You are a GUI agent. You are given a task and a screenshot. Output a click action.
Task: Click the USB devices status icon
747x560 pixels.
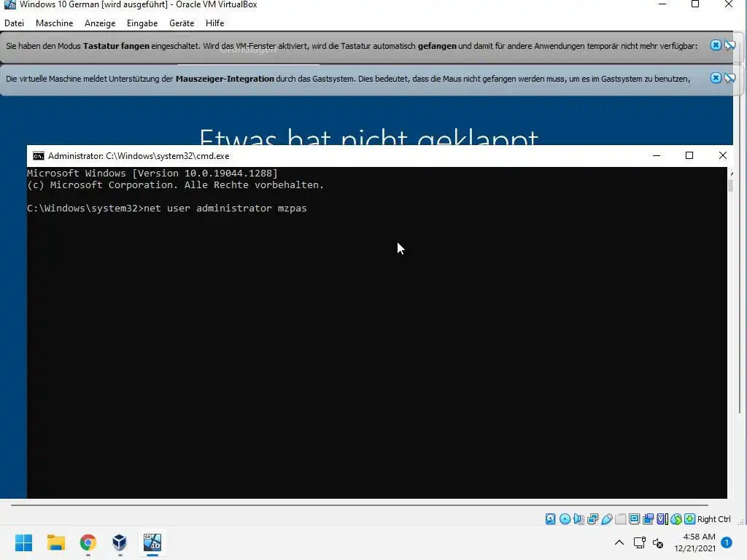pyautogui.click(x=606, y=519)
